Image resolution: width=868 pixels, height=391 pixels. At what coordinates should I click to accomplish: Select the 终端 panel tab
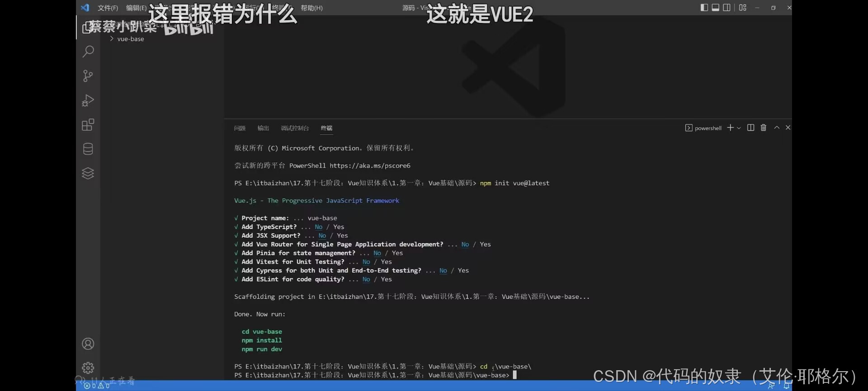pyautogui.click(x=326, y=128)
